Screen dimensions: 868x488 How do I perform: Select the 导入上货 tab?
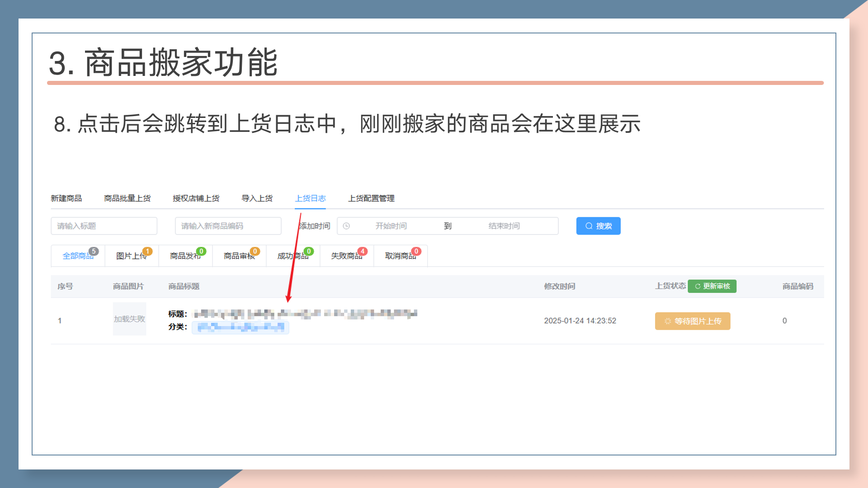(257, 198)
